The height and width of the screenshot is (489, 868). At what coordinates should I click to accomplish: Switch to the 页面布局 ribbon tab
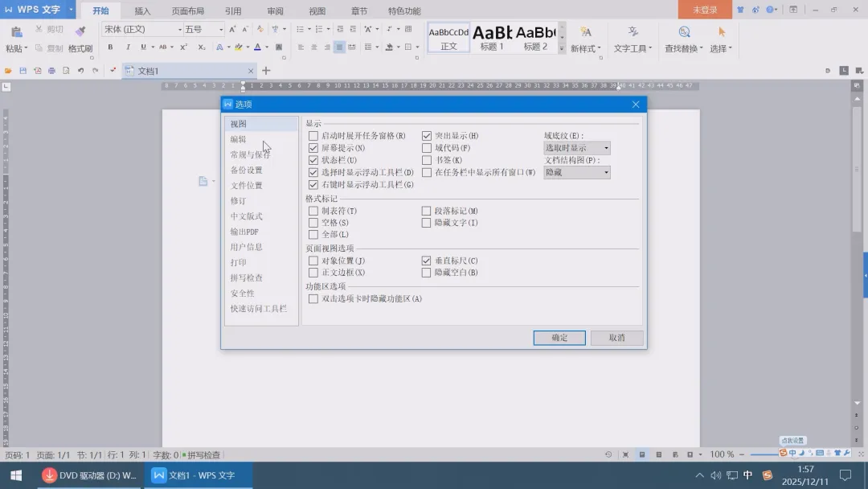187,11
